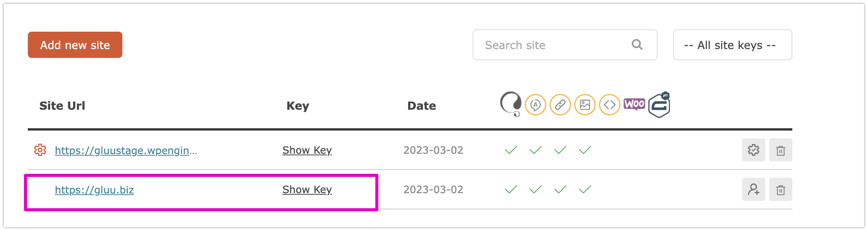Click the circled letter A column icon
This screenshot has width=868, height=231.
[x=536, y=105]
